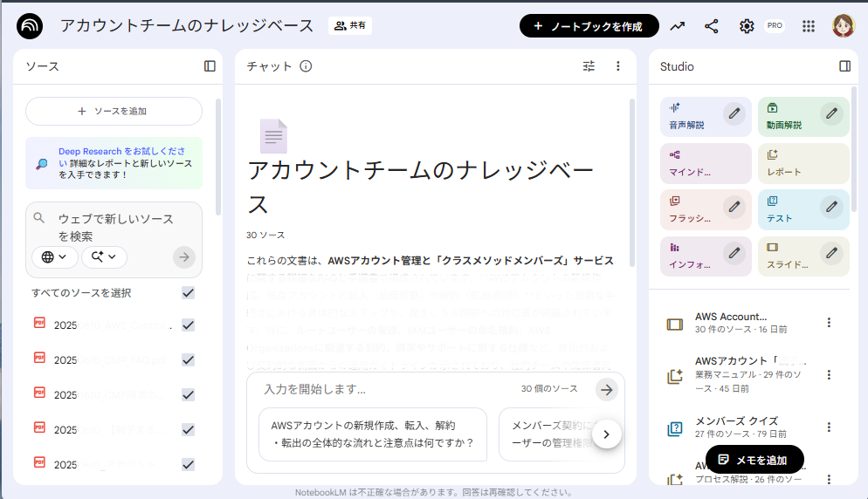Open the web globe source dropdown
The image size is (868, 499).
pos(54,256)
